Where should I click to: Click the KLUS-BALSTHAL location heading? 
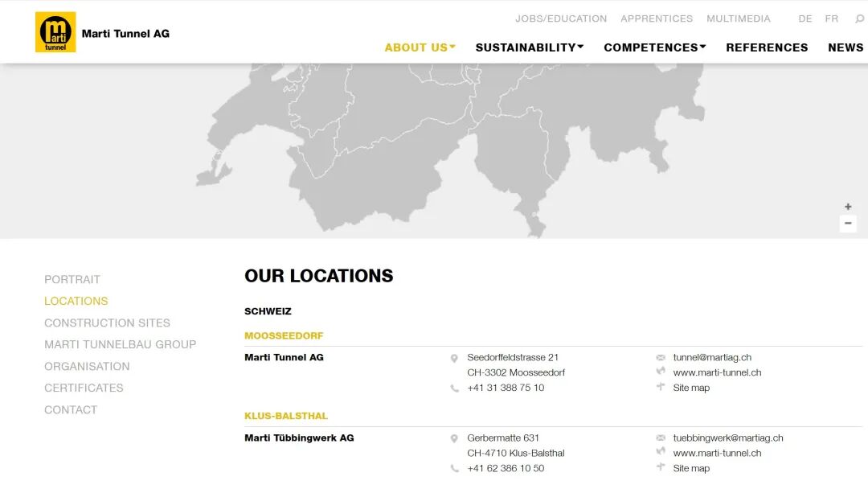(285, 416)
